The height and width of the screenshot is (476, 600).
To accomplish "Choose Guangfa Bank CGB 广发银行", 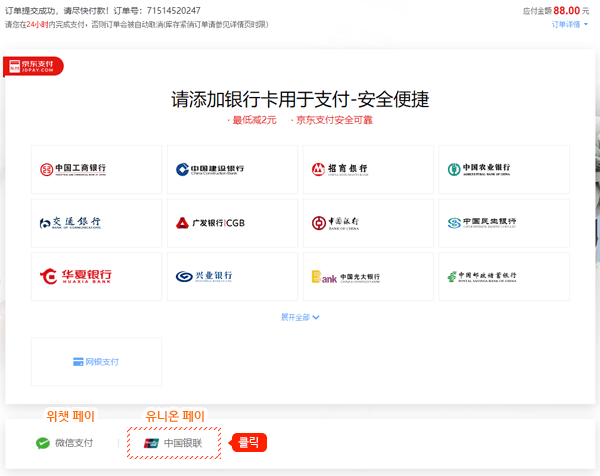I will [232, 222].
